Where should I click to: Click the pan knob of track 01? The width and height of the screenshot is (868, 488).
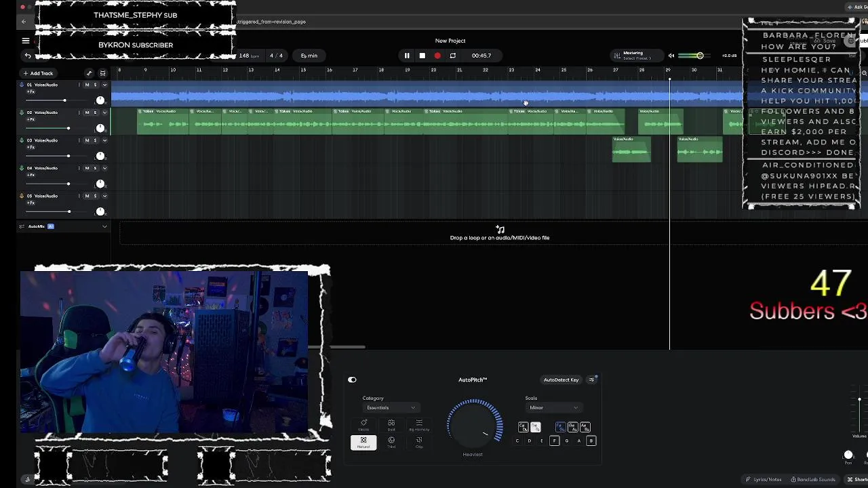(100, 100)
